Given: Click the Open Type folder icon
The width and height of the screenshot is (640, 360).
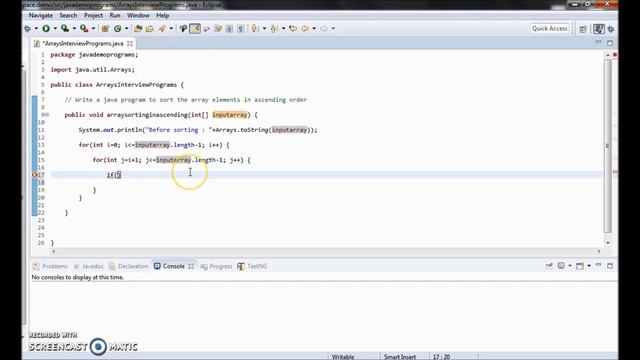Looking at the screenshot, I should click(x=138, y=29).
